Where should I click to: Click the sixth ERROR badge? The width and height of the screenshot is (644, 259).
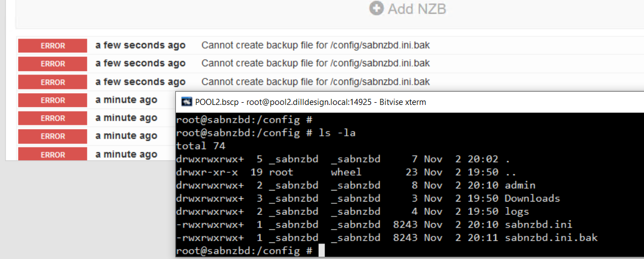52,136
